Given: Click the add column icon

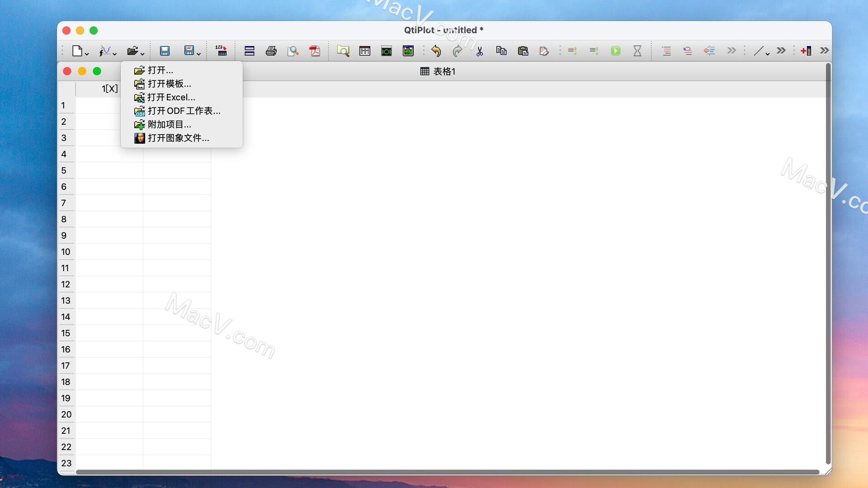Looking at the screenshot, I should pos(806,51).
